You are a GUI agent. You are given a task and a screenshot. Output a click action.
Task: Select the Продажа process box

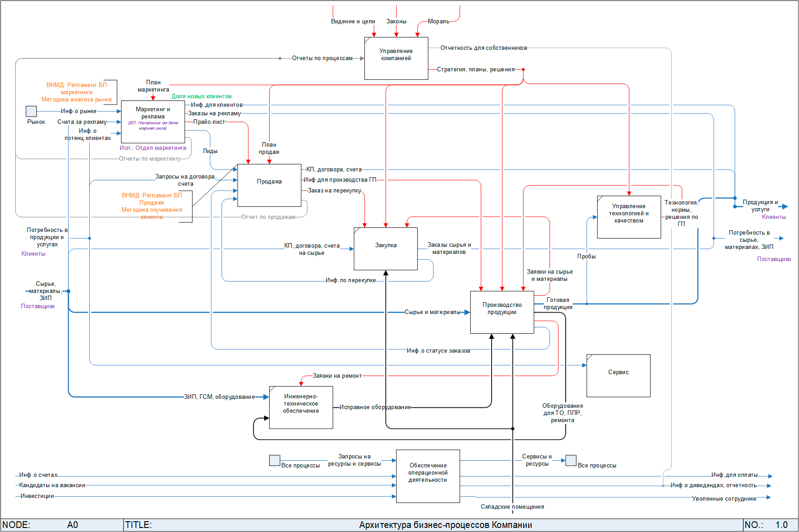tap(269, 185)
